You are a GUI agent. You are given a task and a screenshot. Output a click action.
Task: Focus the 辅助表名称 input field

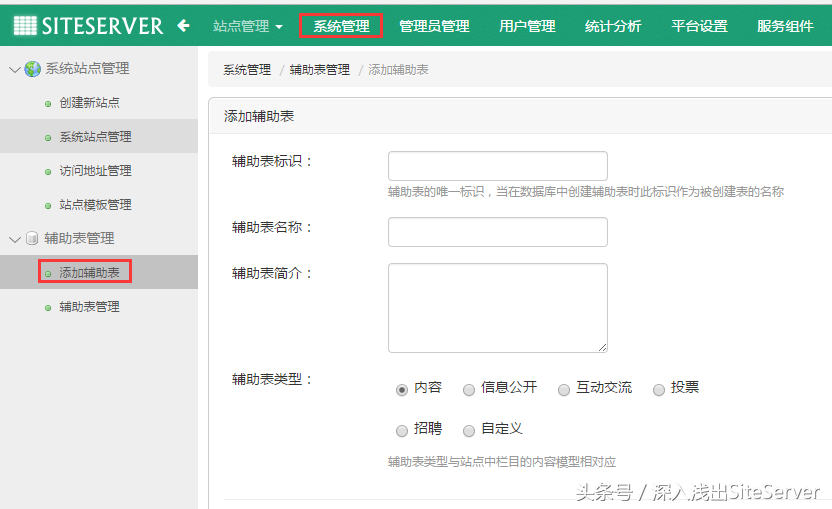tap(498, 232)
